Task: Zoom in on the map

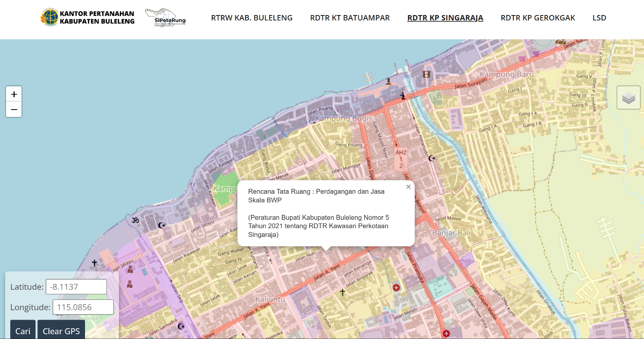Action: 14,94
